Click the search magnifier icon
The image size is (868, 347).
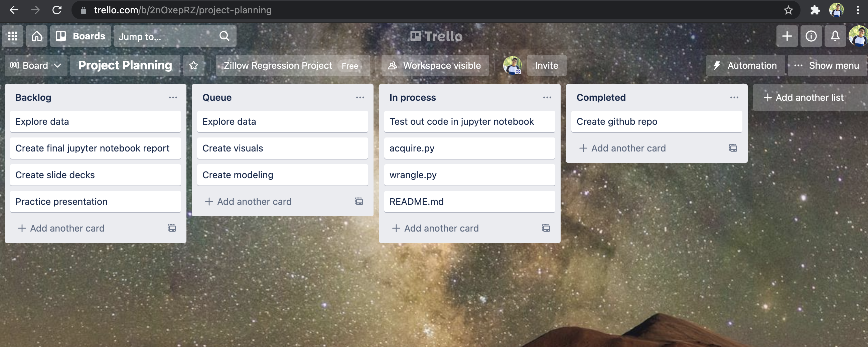[225, 36]
